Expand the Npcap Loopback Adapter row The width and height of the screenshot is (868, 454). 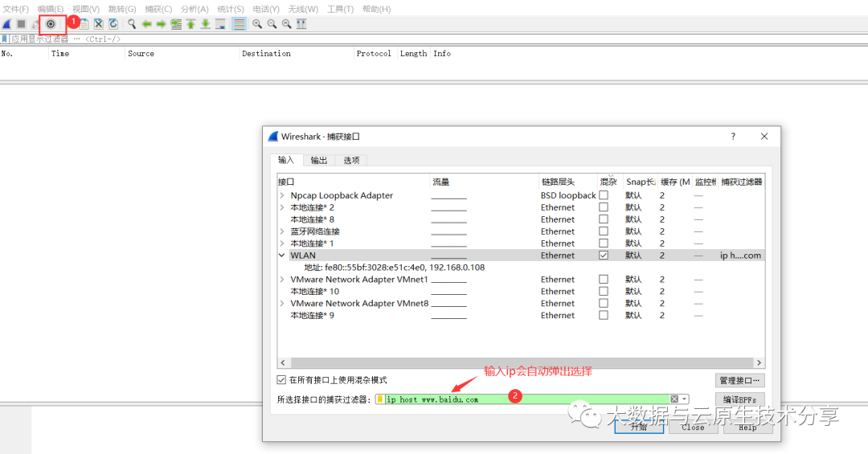point(282,195)
